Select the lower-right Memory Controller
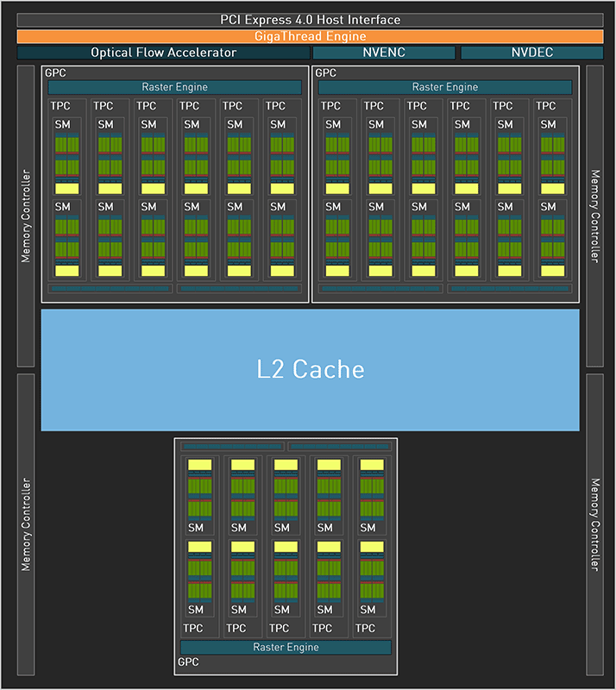The width and height of the screenshot is (616, 690). [x=594, y=524]
